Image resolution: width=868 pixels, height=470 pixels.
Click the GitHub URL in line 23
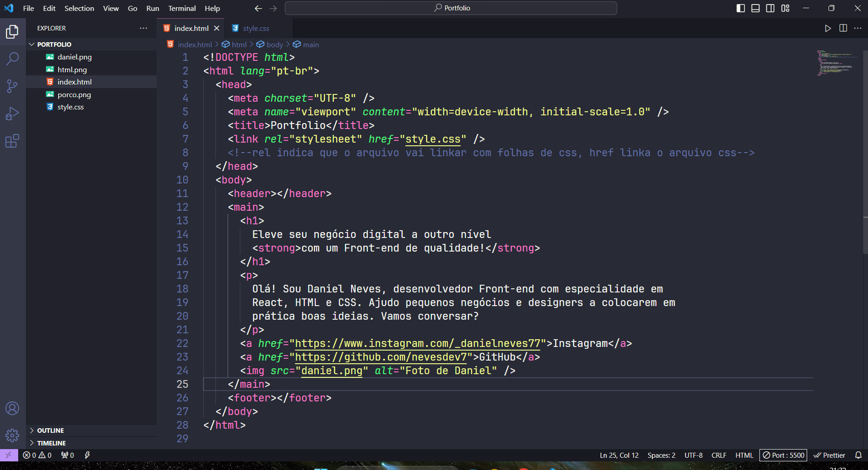pos(381,357)
